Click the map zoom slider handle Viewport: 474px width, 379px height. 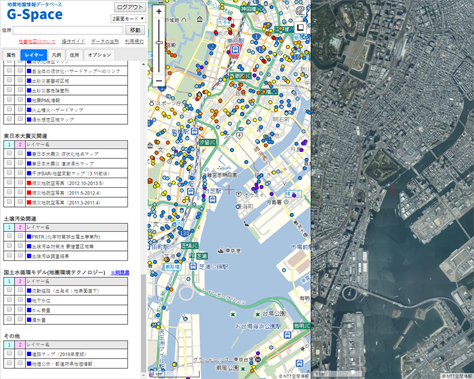coord(159,43)
